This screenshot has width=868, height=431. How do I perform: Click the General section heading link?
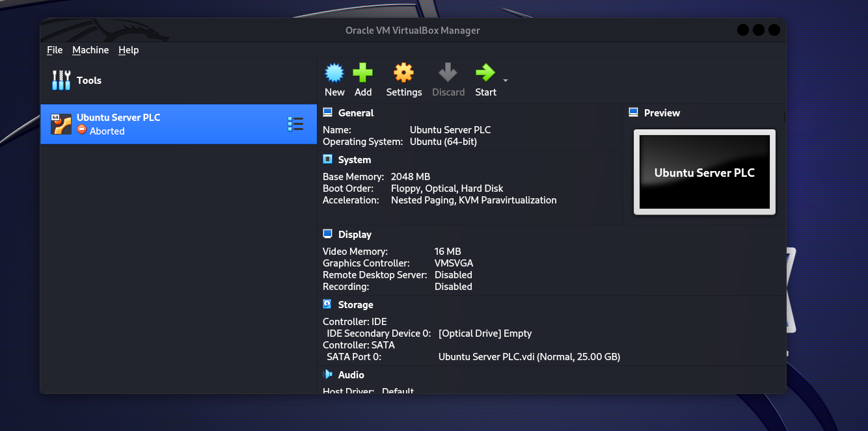[356, 113]
